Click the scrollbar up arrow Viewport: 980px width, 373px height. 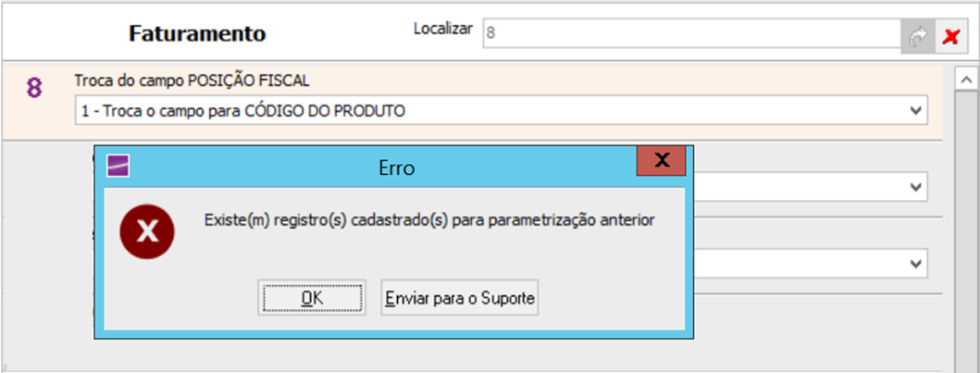[x=966, y=81]
